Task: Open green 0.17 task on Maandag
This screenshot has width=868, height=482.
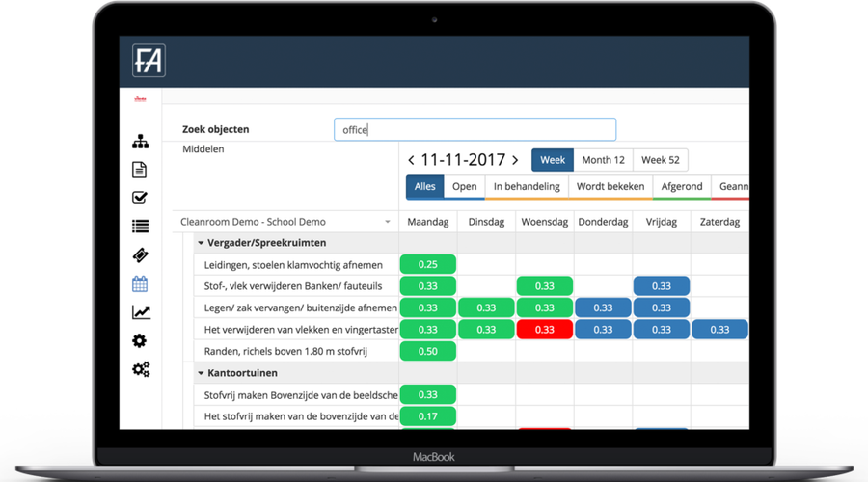Action: [x=428, y=416]
